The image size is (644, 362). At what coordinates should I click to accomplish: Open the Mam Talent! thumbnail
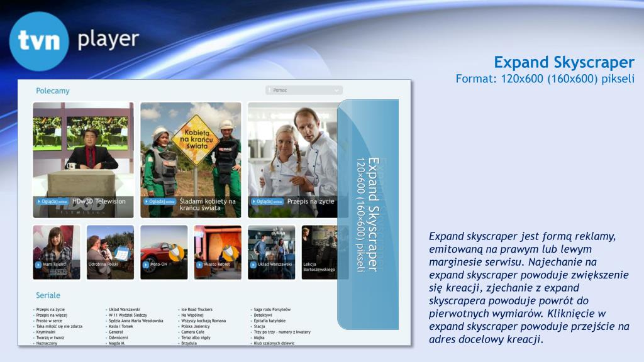[57, 252]
